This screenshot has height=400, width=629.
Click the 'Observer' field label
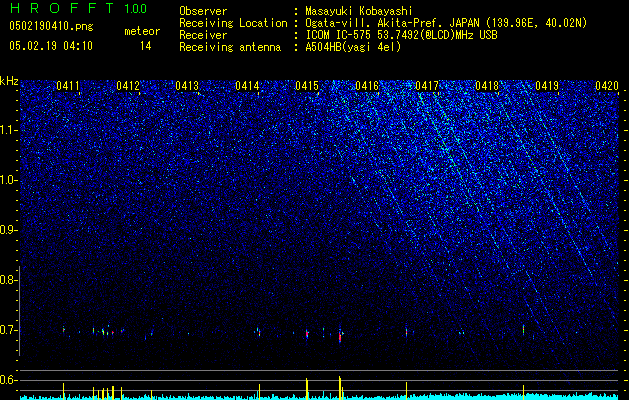[203, 11]
